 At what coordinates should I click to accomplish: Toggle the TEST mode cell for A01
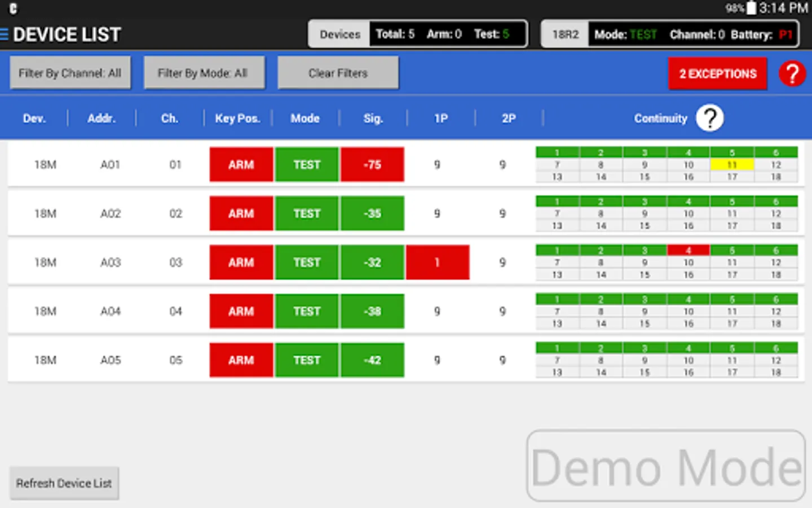[x=307, y=164]
